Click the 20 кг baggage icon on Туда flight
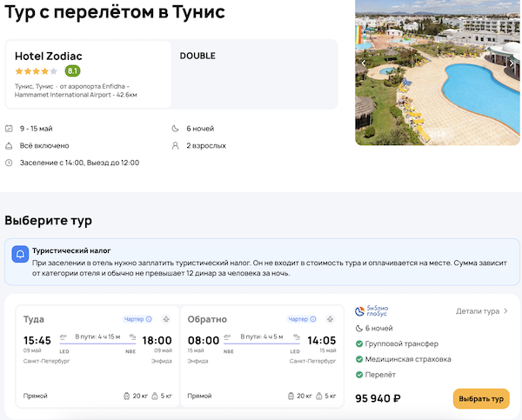522x420 pixels. click(127, 397)
